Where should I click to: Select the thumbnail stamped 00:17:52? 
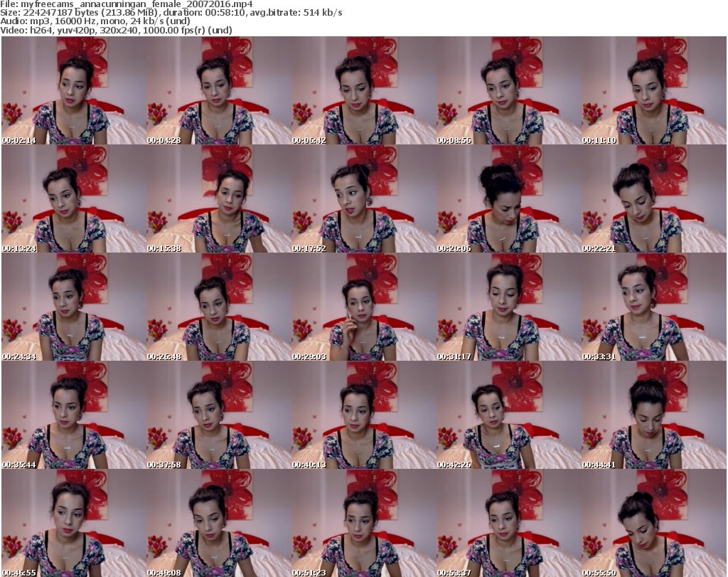click(363, 198)
